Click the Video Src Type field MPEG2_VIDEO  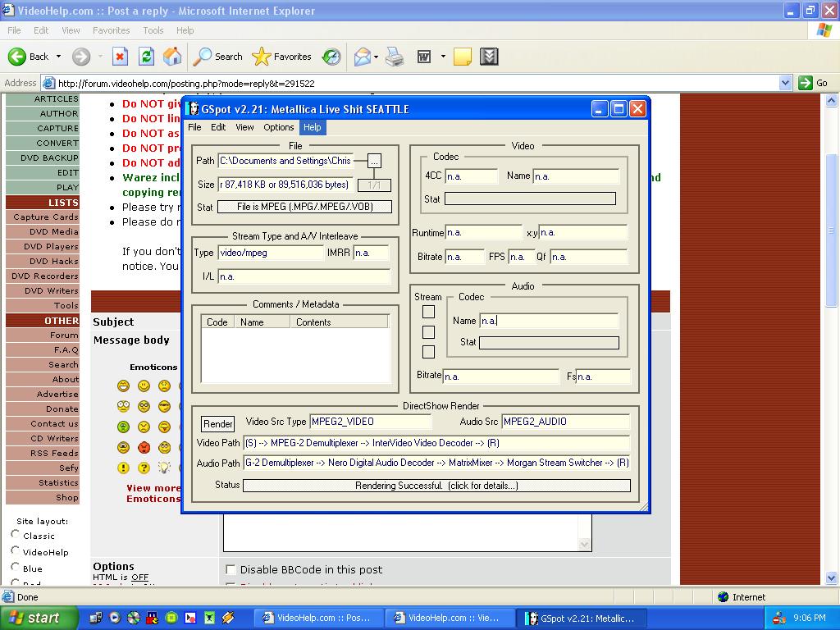pyautogui.click(x=370, y=422)
